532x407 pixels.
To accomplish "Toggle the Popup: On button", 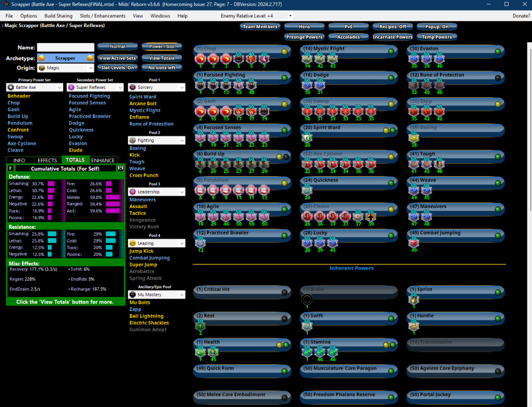I will (437, 27).
